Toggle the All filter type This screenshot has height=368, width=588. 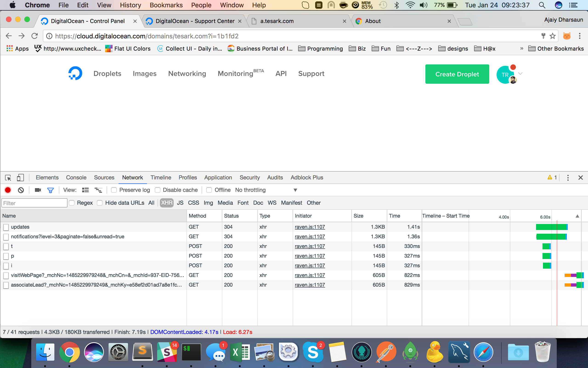tap(151, 203)
